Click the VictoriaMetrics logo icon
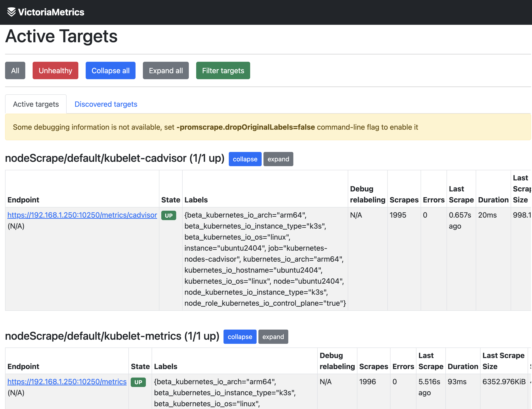532x409 pixels. pos(11,12)
